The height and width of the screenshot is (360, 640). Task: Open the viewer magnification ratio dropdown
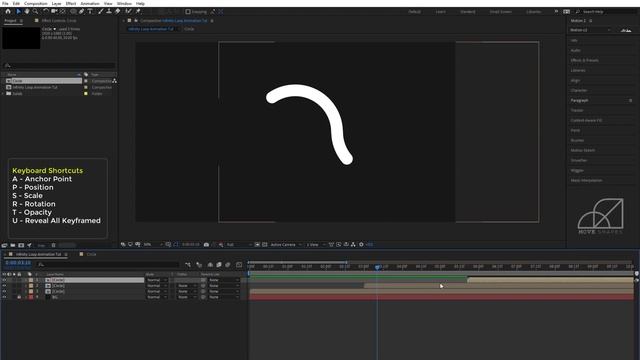(153, 244)
